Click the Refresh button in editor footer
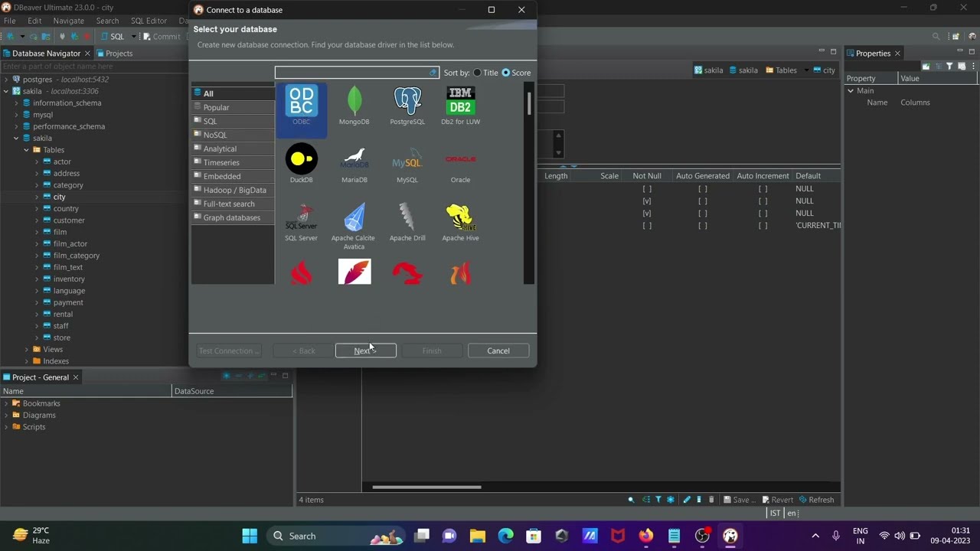 pyautogui.click(x=816, y=500)
